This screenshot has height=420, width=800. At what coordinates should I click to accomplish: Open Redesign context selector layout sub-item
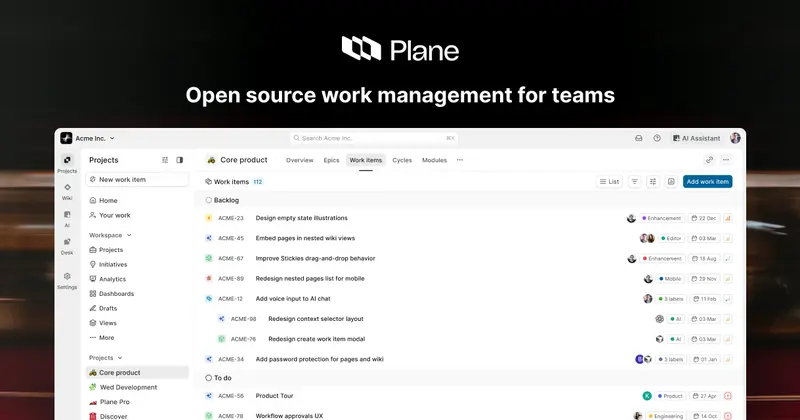[316, 319]
